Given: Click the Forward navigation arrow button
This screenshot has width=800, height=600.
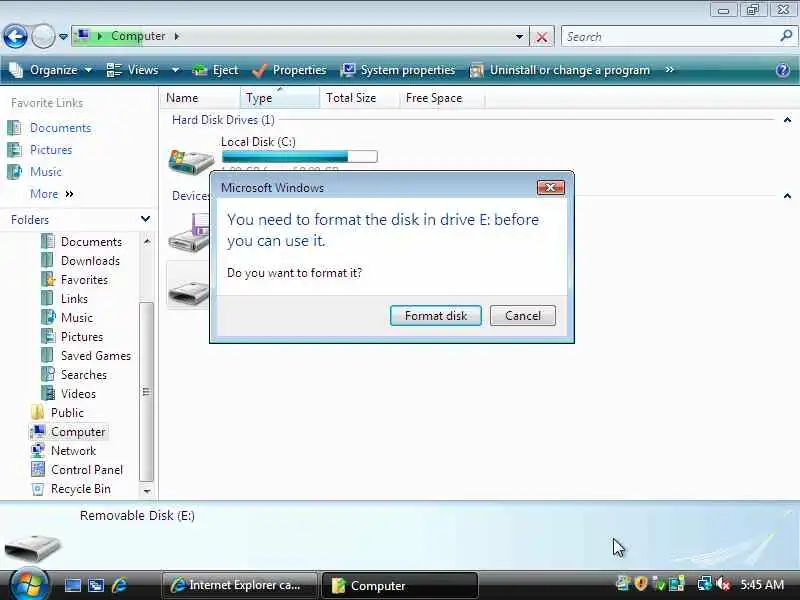Looking at the screenshot, I should 43,36.
